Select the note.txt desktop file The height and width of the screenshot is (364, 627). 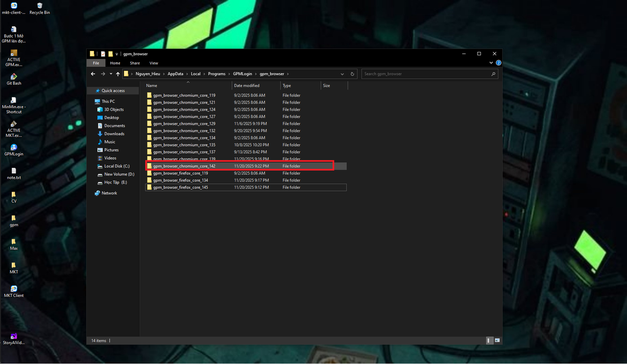coord(14,173)
